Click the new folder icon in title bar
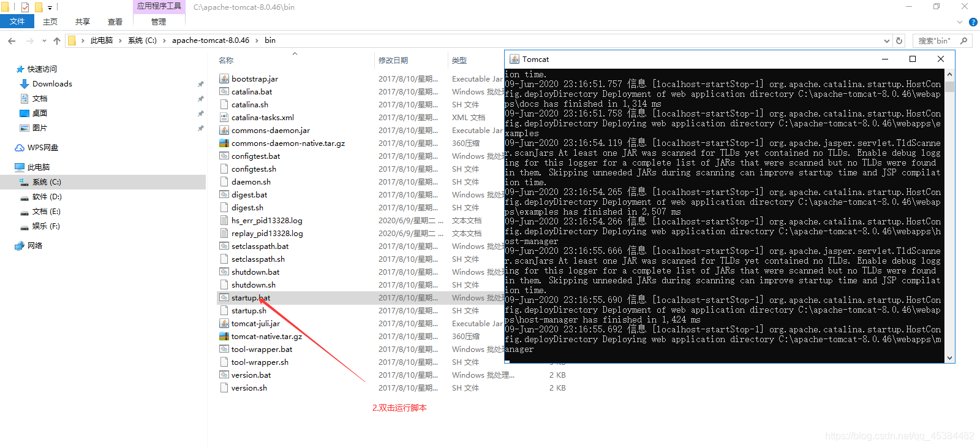 (x=39, y=7)
